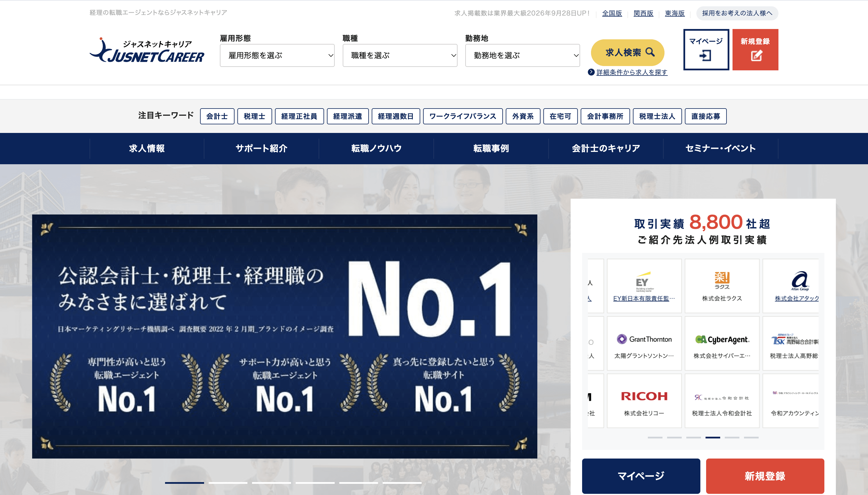Click the blue マイページ button below the logos

[x=641, y=476]
